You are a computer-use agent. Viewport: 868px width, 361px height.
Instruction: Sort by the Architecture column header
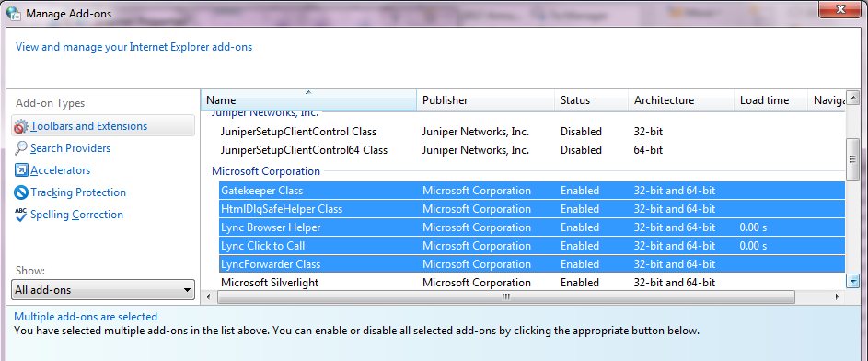681,100
